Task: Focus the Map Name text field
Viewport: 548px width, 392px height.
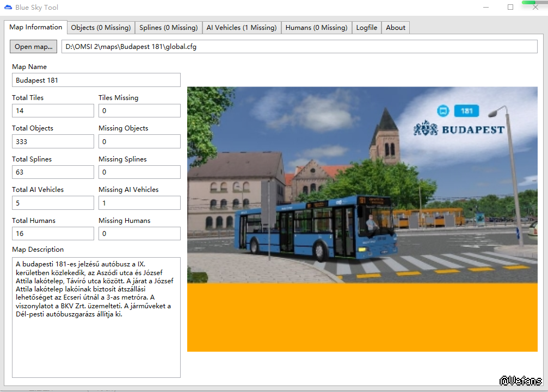Action: click(96, 80)
